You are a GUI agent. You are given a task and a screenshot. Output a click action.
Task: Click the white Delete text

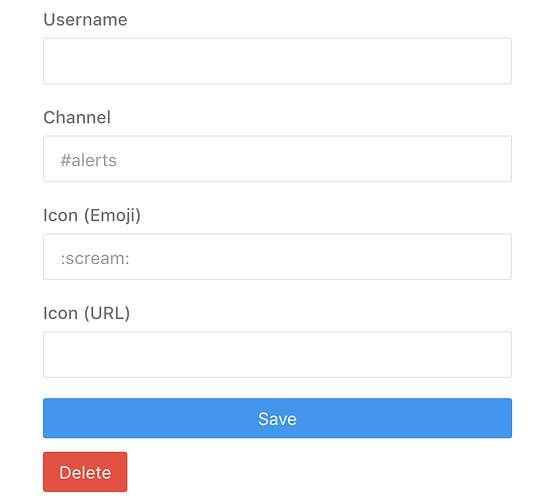click(85, 473)
